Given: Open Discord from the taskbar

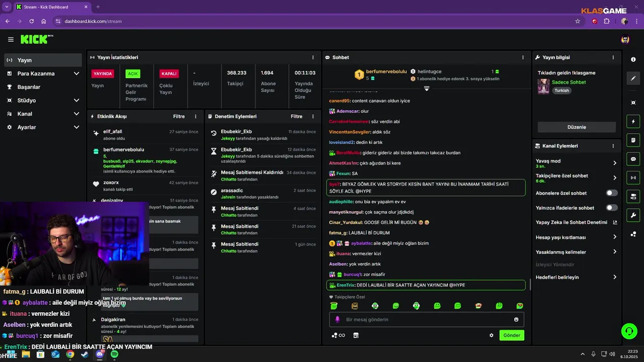Looking at the screenshot, I should [100, 354].
